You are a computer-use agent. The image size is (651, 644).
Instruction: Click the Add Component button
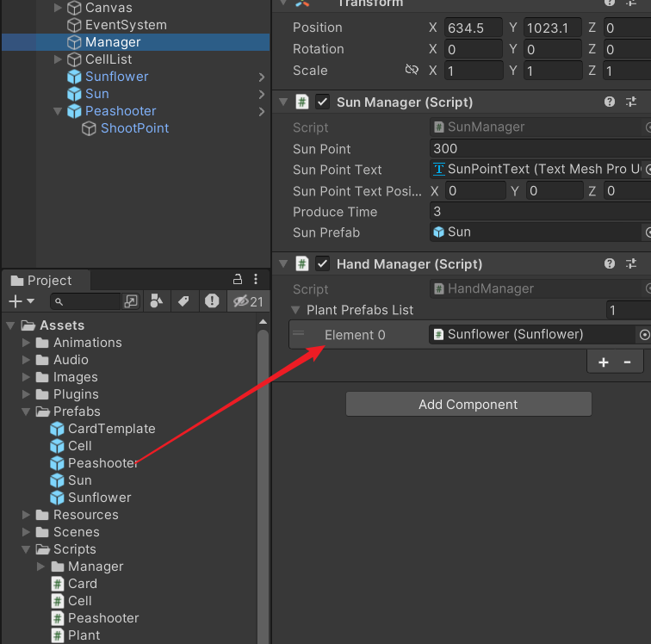pyautogui.click(x=468, y=405)
